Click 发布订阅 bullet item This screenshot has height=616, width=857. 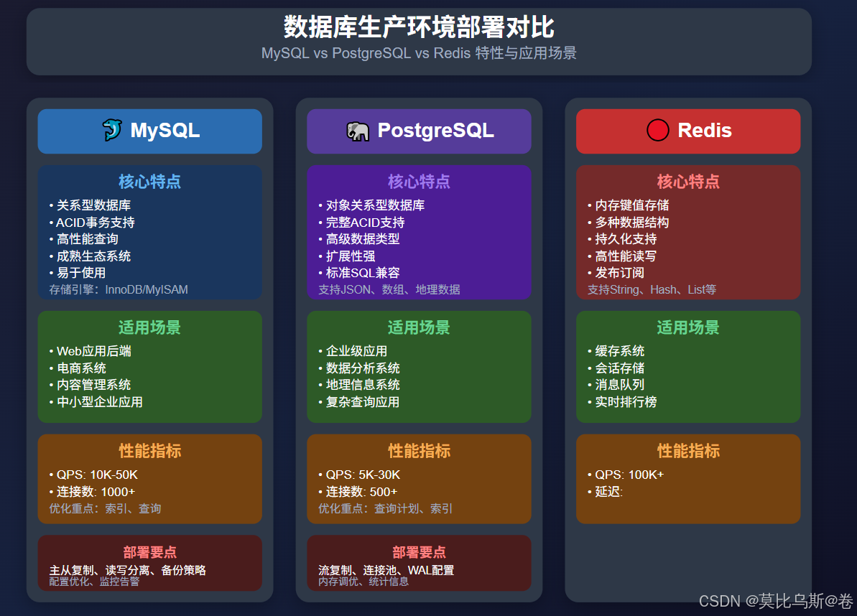tap(616, 273)
